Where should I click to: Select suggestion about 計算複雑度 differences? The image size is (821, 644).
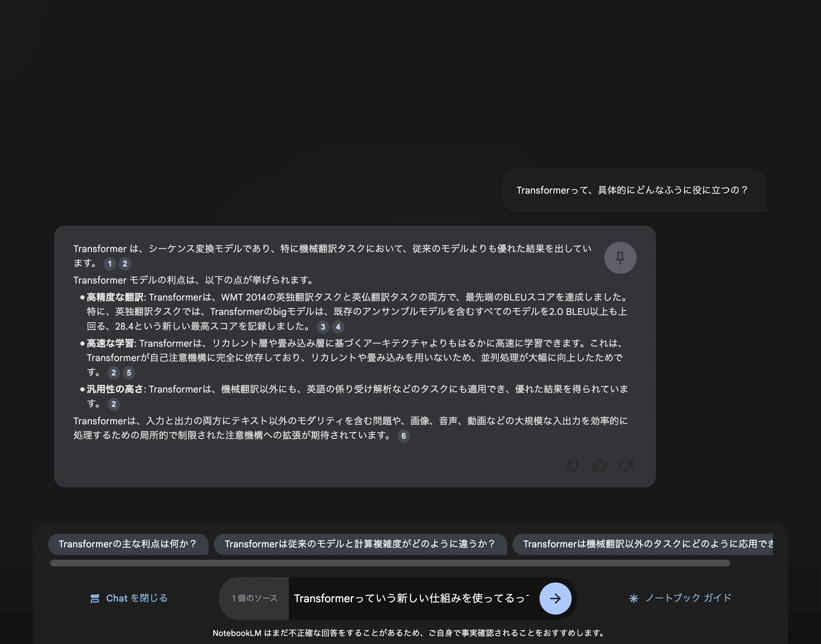(x=360, y=544)
